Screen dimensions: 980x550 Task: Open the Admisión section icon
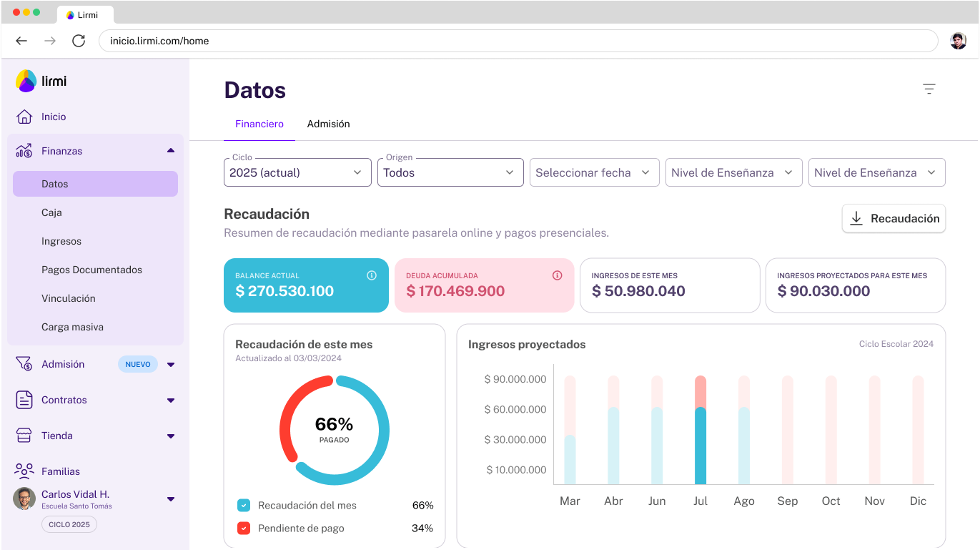coord(24,364)
